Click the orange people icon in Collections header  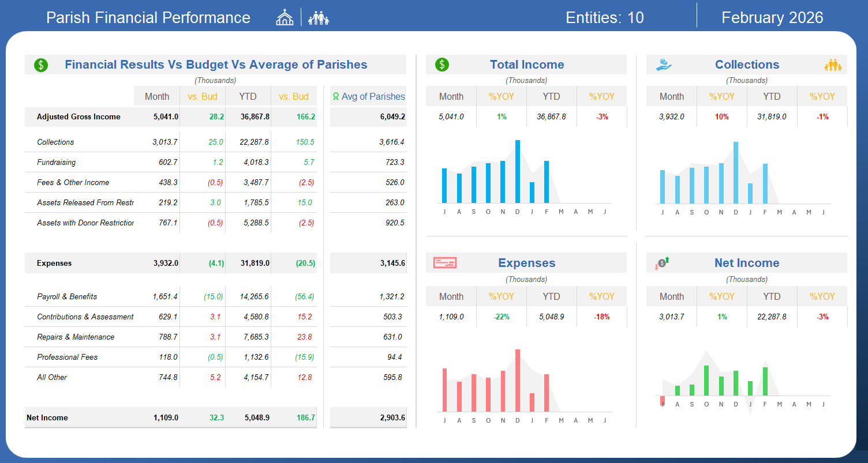[833, 65]
